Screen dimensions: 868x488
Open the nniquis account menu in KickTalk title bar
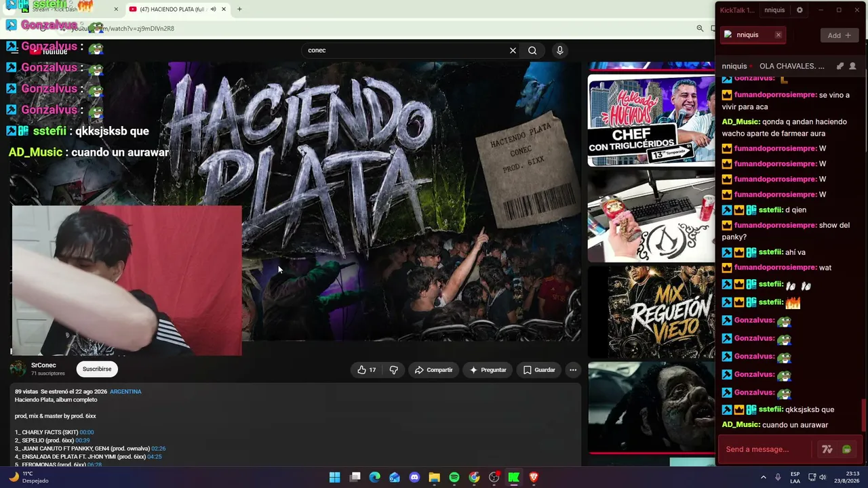(774, 10)
